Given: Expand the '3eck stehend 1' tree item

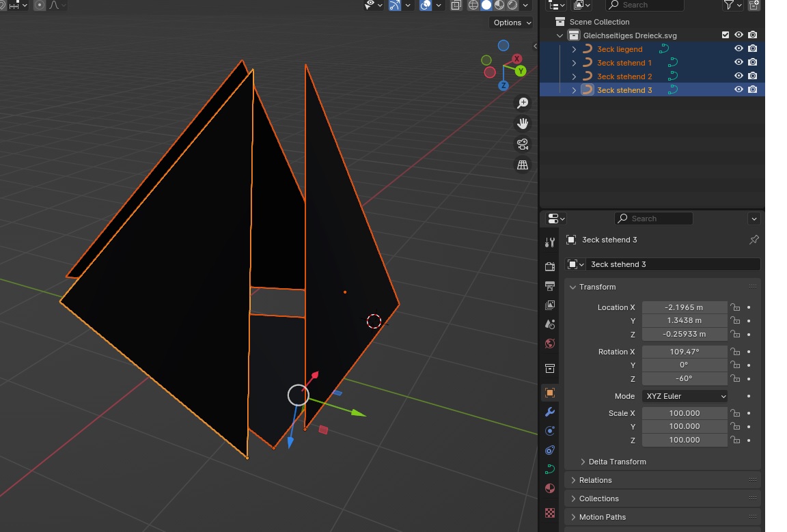Looking at the screenshot, I should [x=574, y=63].
